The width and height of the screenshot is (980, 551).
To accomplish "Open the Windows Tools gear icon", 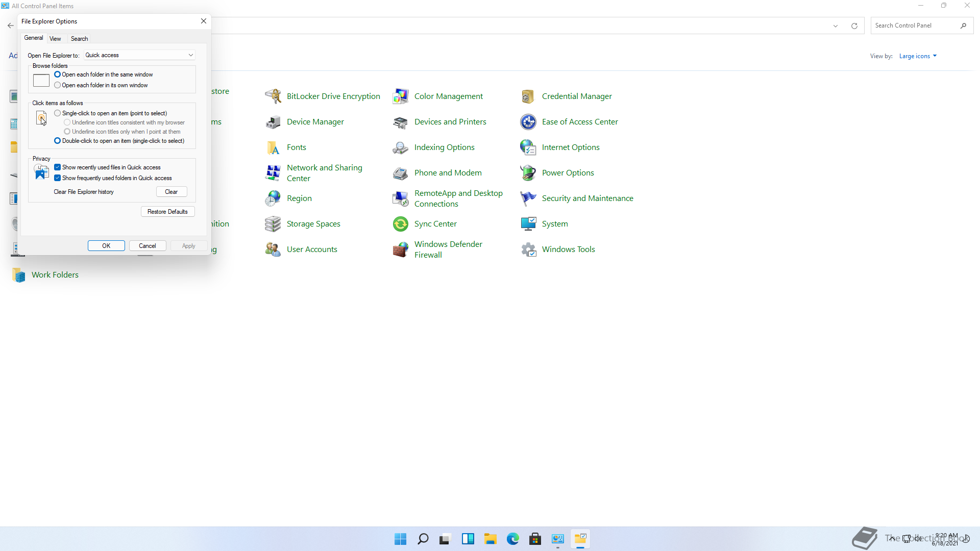I will [x=528, y=249].
